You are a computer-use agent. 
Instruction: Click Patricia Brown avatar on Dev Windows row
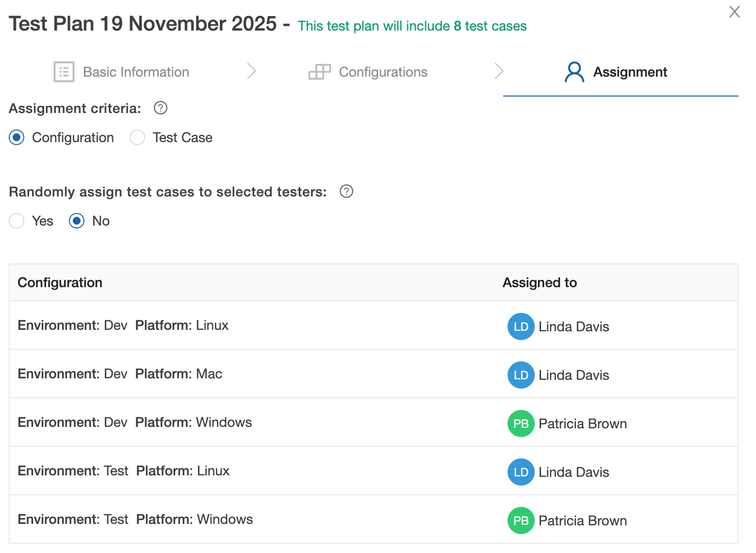(x=520, y=423)
